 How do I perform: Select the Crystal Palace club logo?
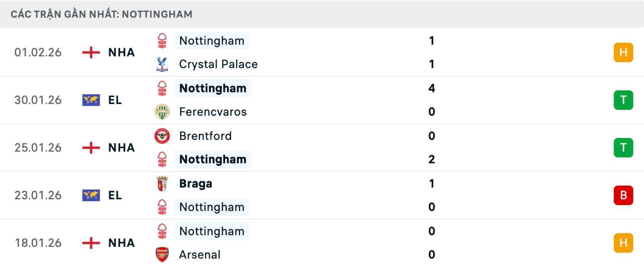point(162,64)
